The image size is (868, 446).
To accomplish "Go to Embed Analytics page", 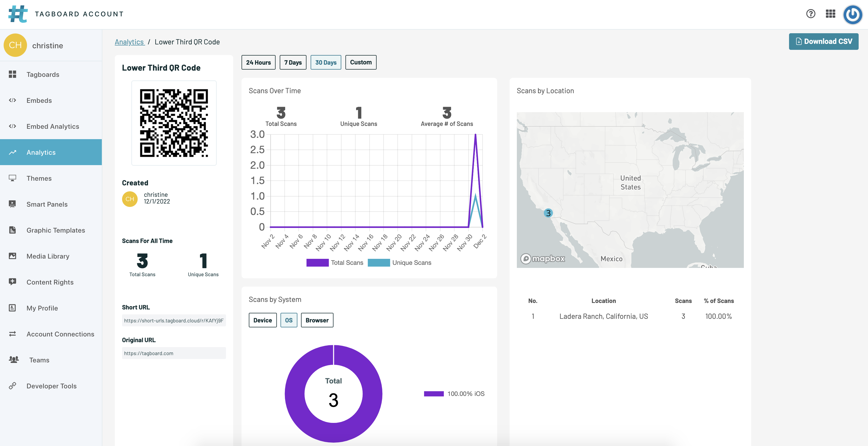I will click(51, 126).
